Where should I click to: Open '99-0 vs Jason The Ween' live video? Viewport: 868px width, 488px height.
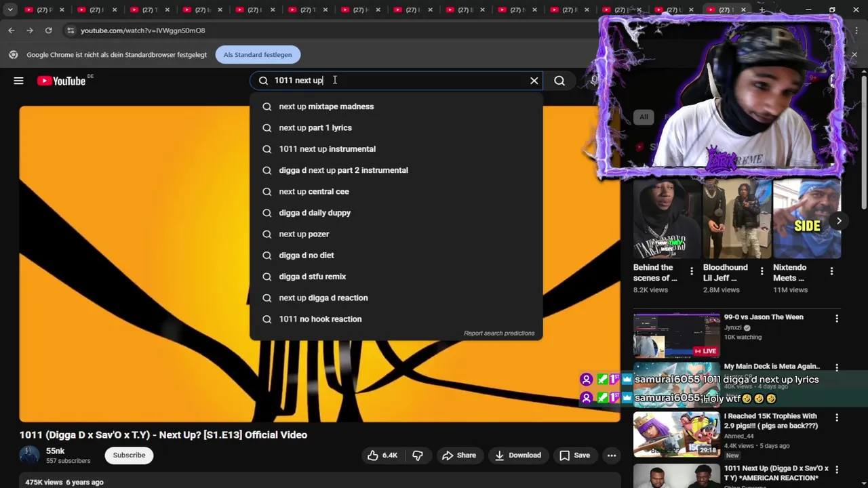(x=764, y=317)
